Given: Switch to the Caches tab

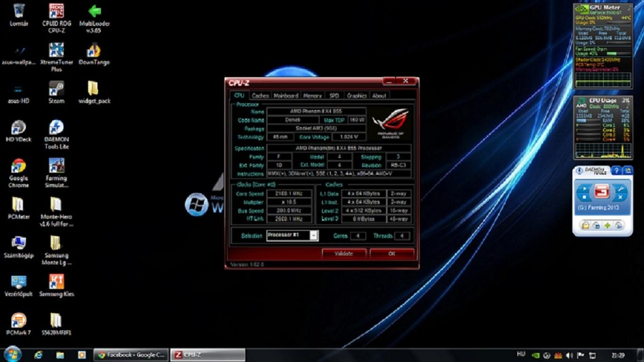Looking at the screenshot, I should (260, 96).
